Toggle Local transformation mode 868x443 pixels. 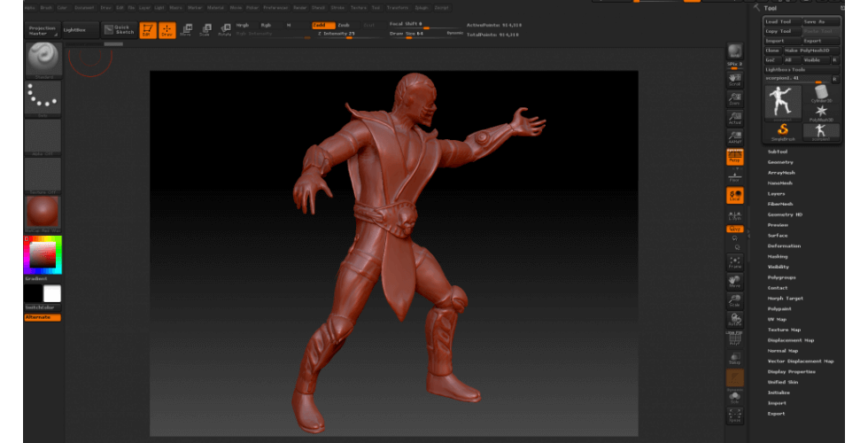click(734, 196)
